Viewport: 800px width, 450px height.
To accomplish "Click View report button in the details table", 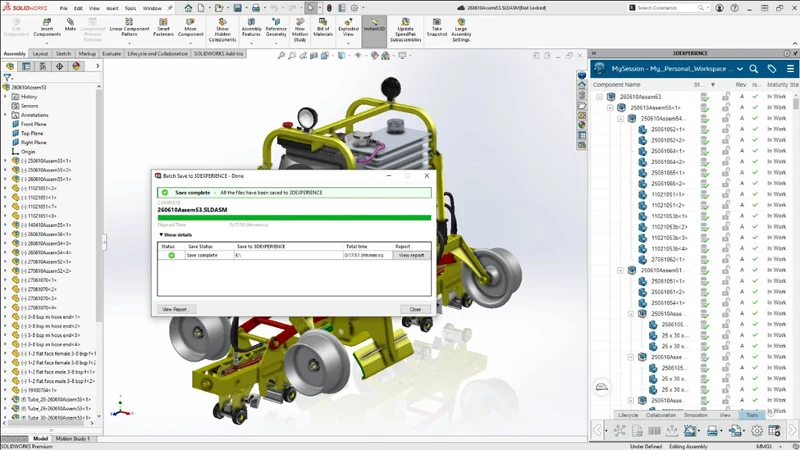I will click(411, 255).
